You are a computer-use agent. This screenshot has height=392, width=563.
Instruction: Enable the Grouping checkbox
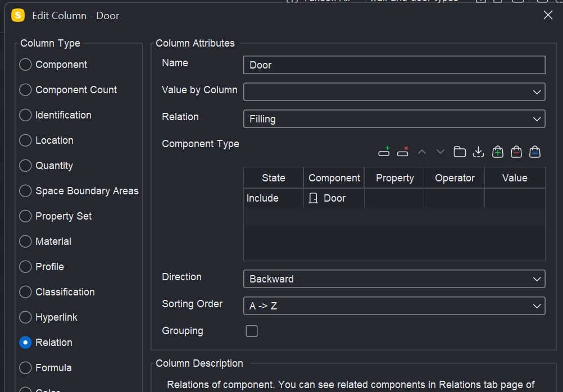point(252,331)
